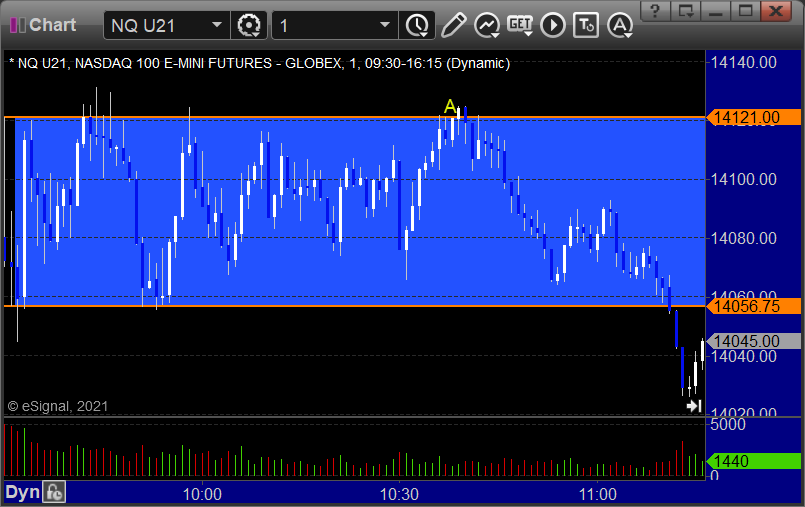Open the chart settings gear menu
The height and width of the screenshot is (507, 805).
(x=249, y=25)
